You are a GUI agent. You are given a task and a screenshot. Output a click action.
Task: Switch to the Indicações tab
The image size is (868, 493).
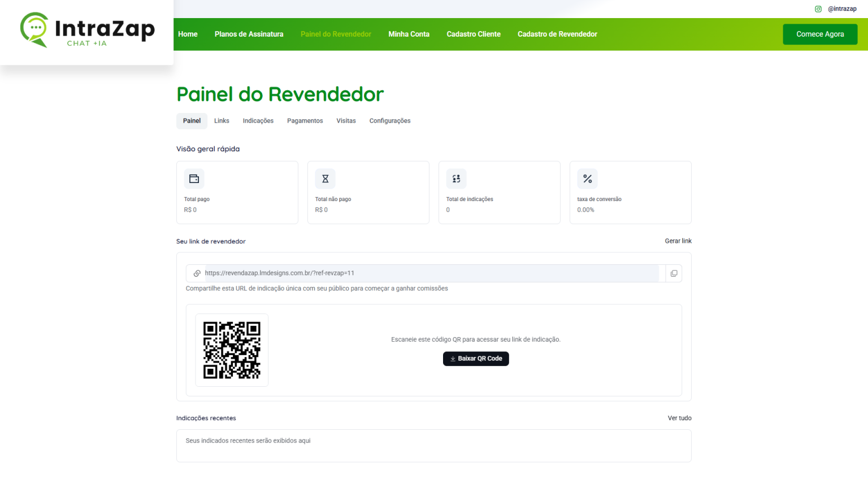coord(258,121)
